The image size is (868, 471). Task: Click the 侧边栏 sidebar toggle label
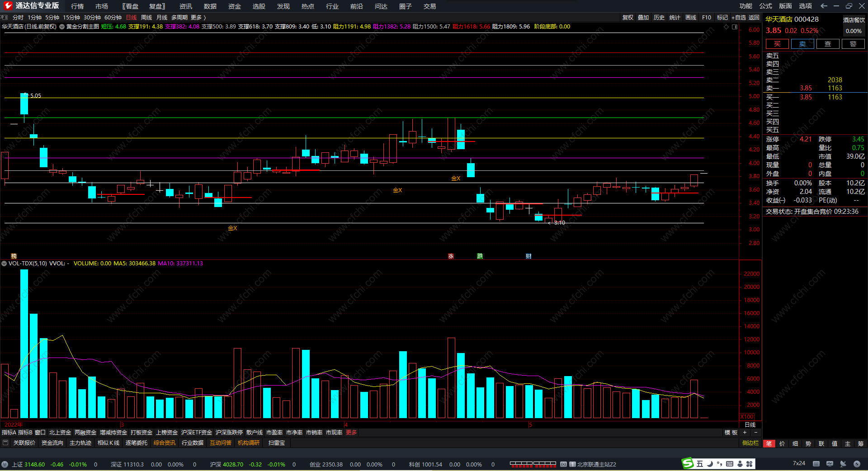tap(750, 443)
